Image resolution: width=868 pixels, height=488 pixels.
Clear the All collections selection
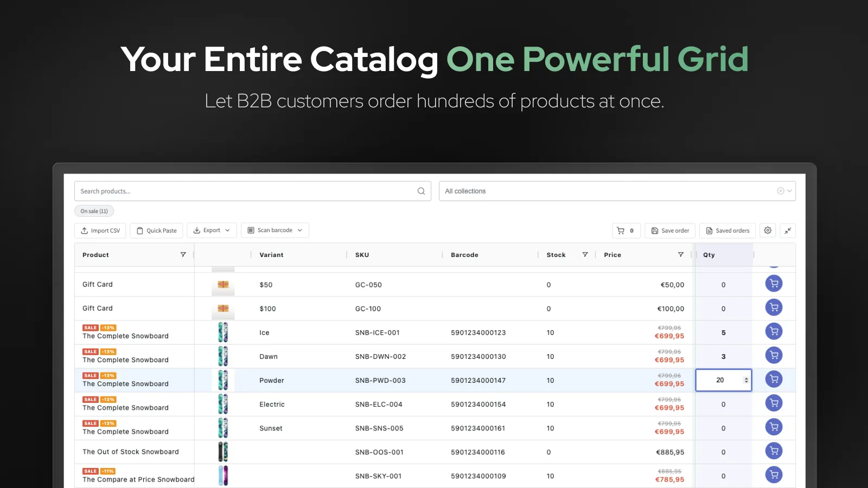[x=780, y=191]
